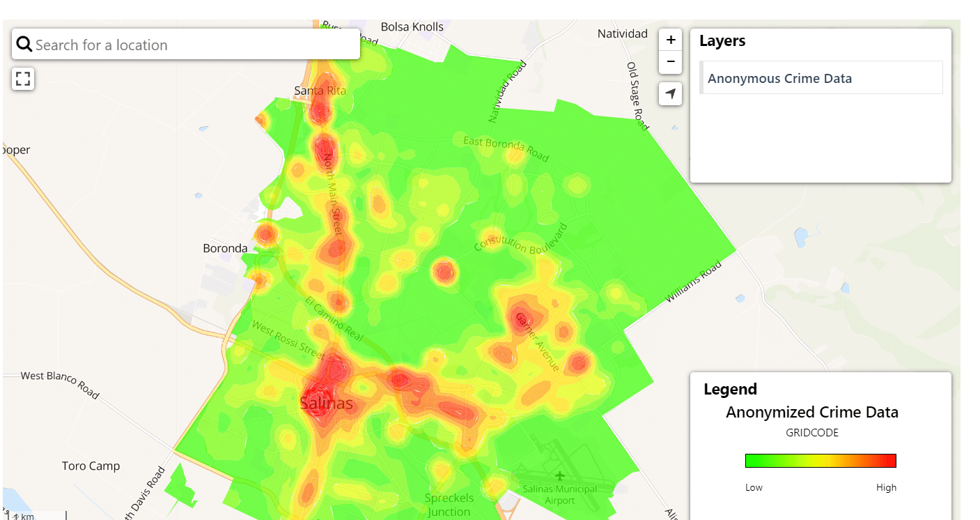Zoom out with the minus button
Screen dimensions: 980x520
coord(670,62)
